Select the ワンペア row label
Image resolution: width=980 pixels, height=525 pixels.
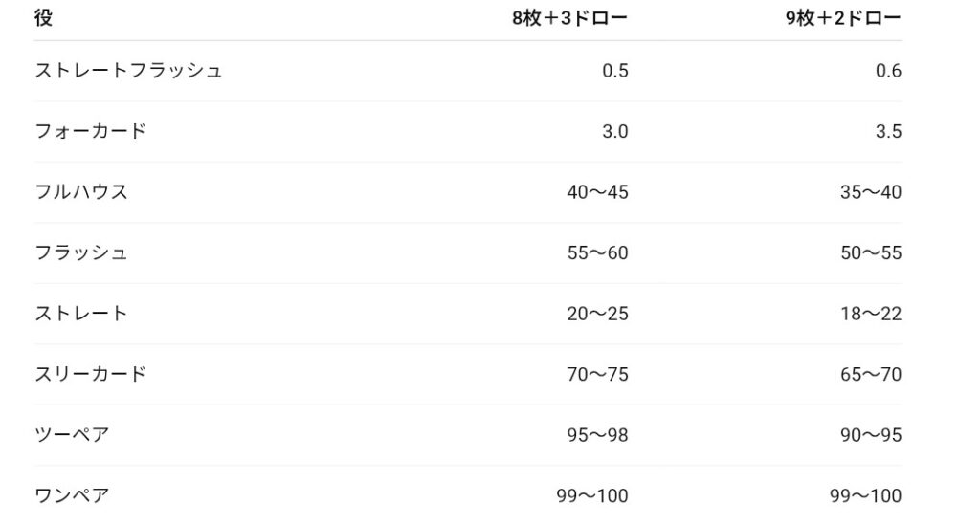coord(72,495)
